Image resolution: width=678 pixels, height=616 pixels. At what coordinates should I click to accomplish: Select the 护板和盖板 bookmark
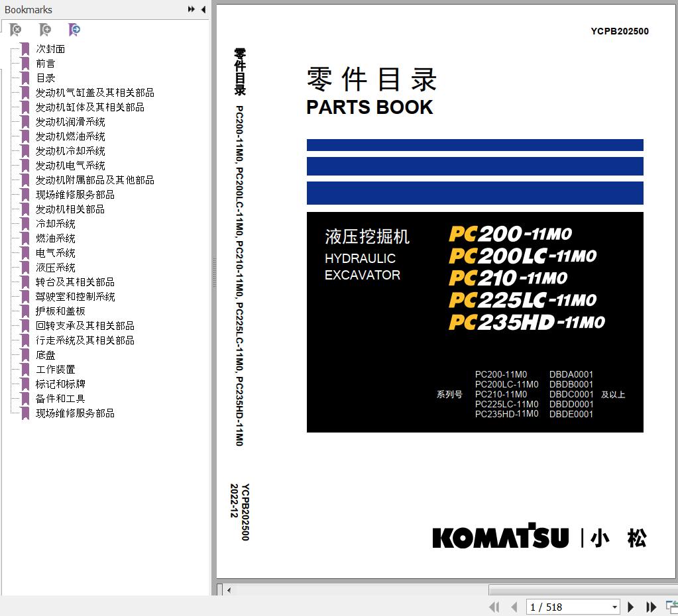click(60, 311)
